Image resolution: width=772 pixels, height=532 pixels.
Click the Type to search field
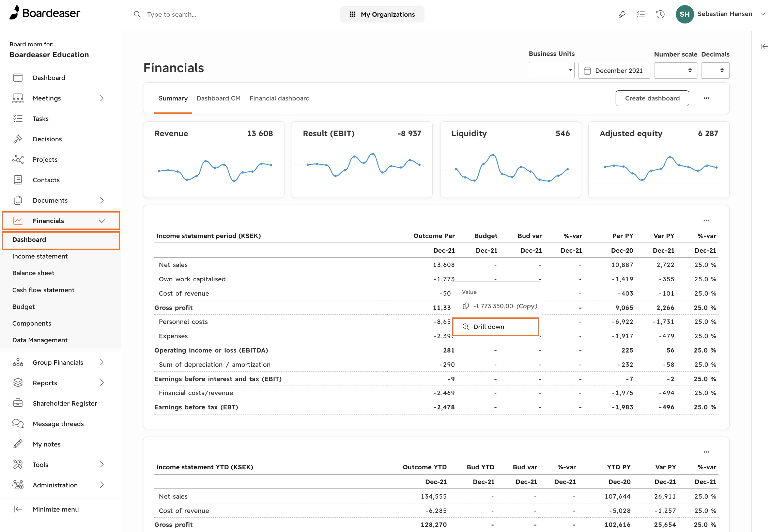172,14
